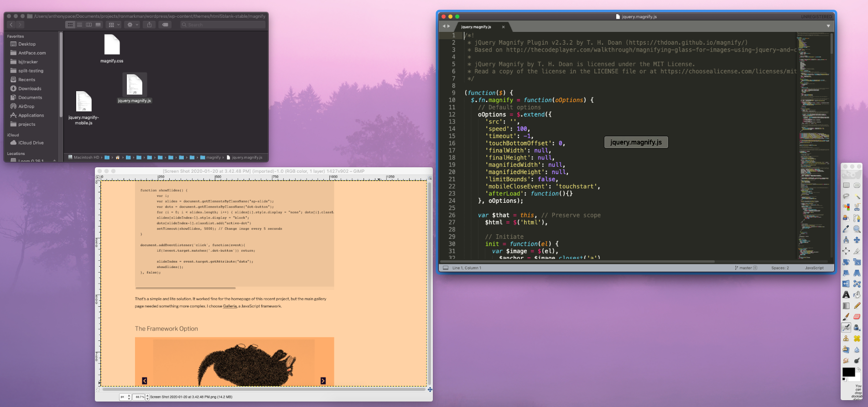Reset to default black and white colors
This screenshot has height=407, width=868.
pos(844,379)
